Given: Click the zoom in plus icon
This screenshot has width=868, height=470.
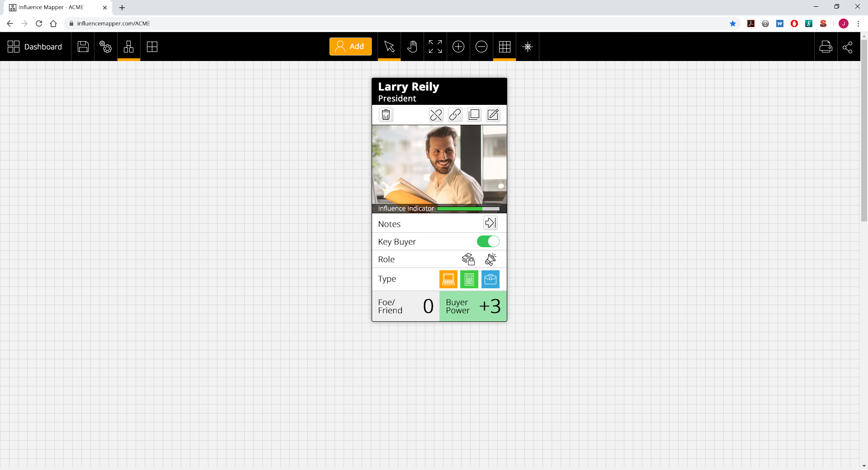Looking at the screenshot, I should 458,47.
